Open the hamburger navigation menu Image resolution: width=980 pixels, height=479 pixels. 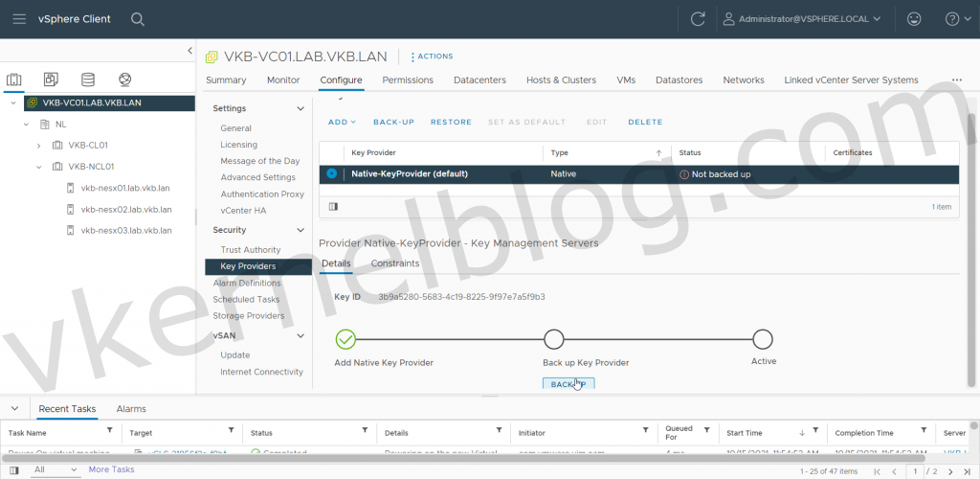pyautogui.click(x=20, y=19)
